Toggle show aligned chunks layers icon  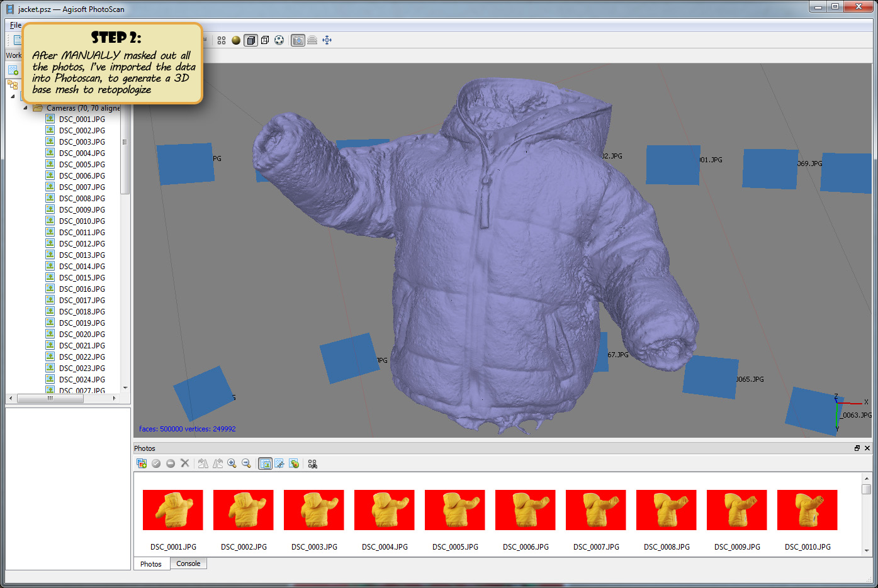click(x=312, y=40)
